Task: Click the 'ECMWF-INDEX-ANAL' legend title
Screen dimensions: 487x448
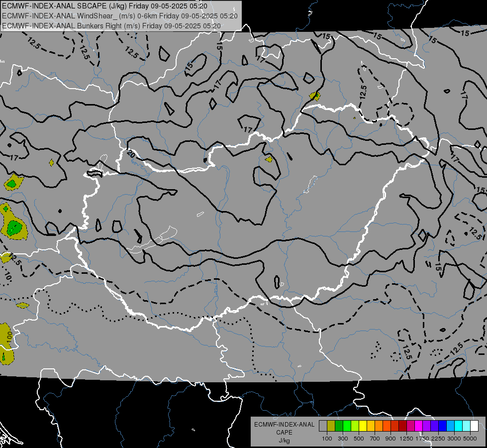Action: click(x=284, y=425)
